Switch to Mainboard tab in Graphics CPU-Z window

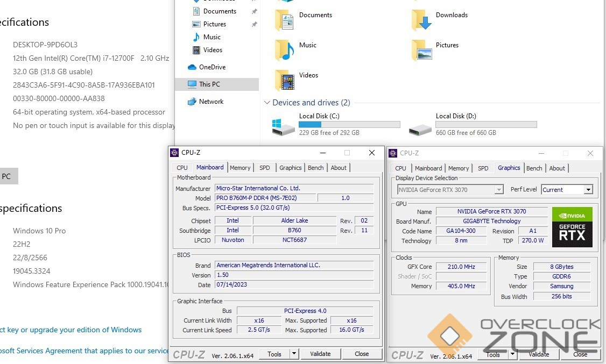[x=428, y=168]
